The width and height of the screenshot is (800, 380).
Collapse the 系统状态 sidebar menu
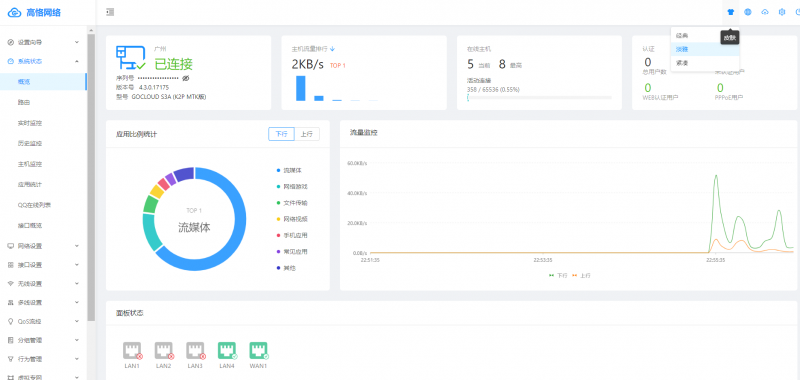tap(43, 61)
